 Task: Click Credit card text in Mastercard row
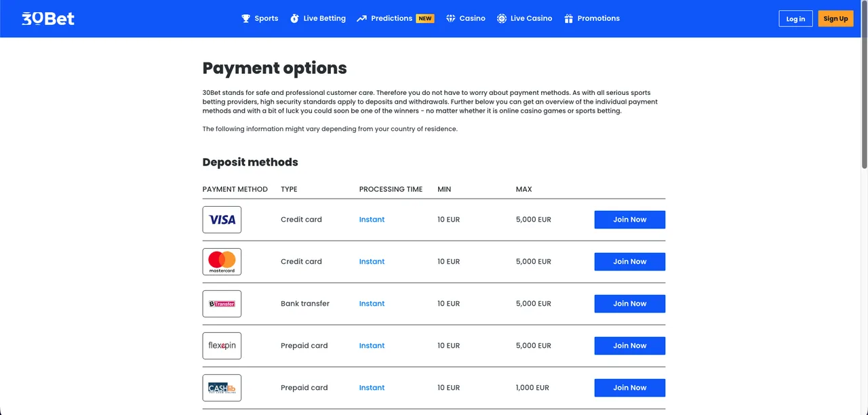pyautogui.click(x=301, y=262)
